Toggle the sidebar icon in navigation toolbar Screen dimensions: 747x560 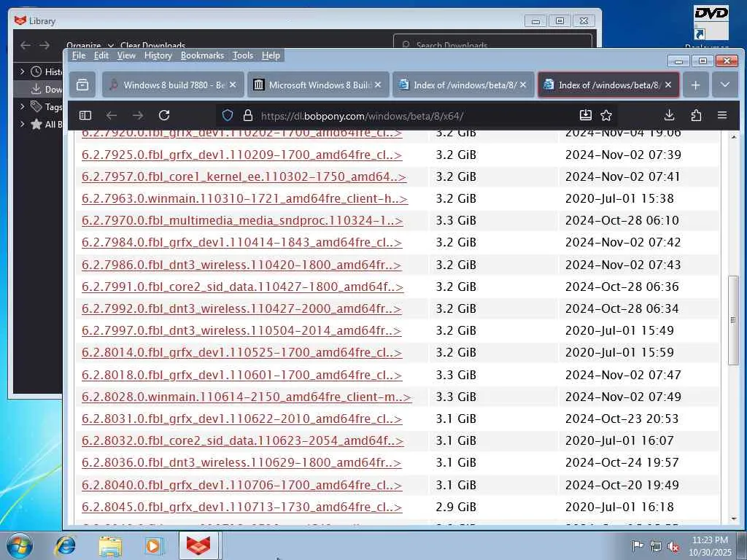click(x=85, y=115)
